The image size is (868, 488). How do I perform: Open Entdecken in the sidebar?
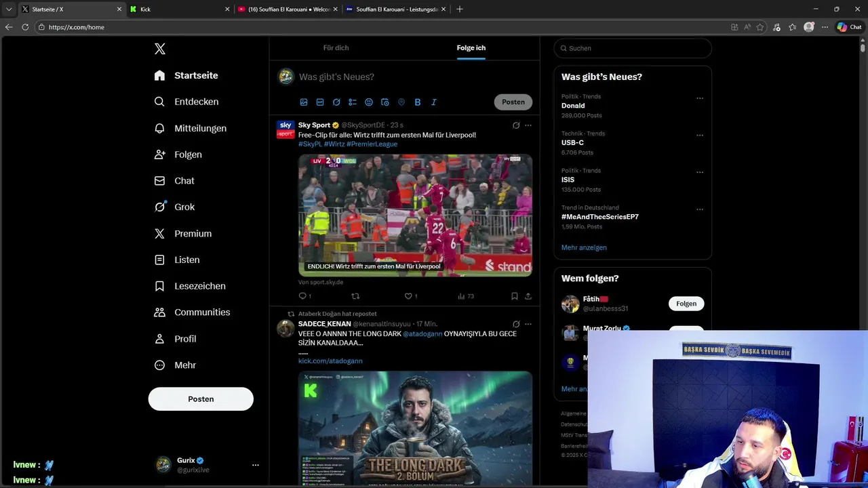pos(186,102)
